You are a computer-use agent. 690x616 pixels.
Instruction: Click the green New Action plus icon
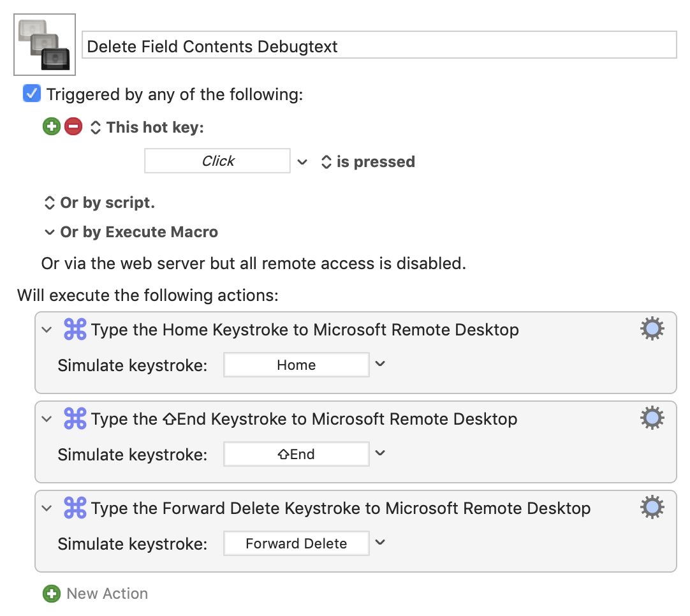[52, 594]
